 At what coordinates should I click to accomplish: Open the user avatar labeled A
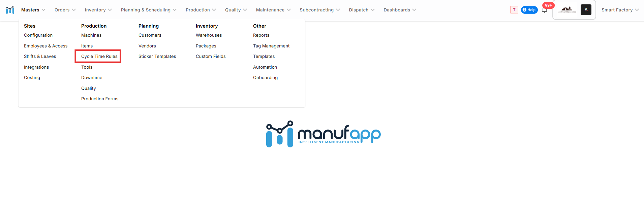(586, 10)
